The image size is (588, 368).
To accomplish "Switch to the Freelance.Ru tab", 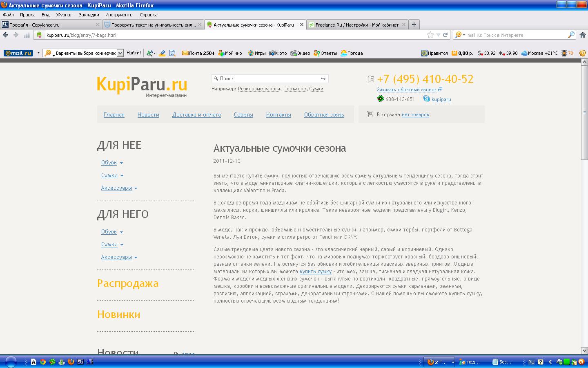I will tap(357, 25).
